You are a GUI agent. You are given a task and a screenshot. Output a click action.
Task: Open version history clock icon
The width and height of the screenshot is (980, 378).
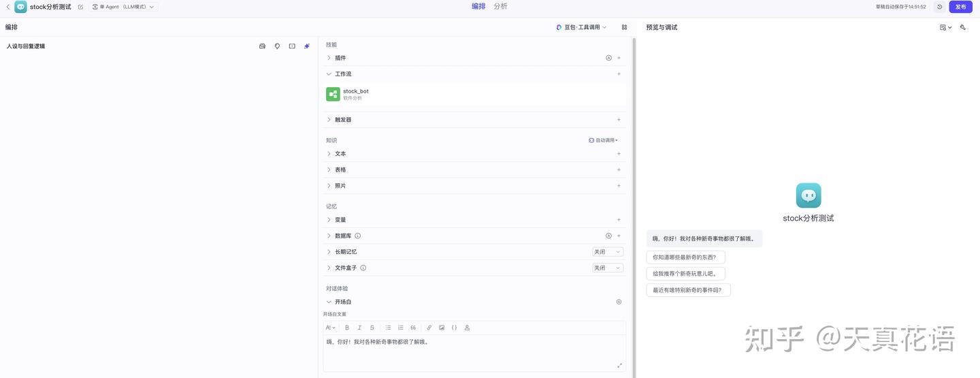click(x=940, y=7)
